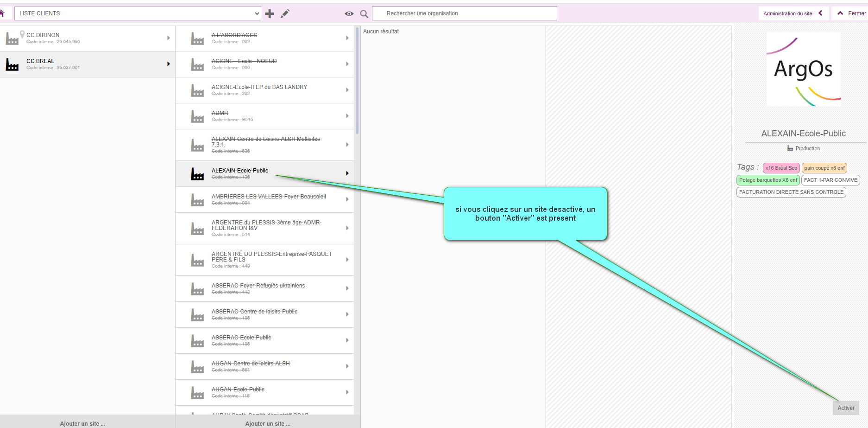Select AUGAN-Ecole-Public entry
The height and width of the screenshot is (428, 868).
(264, 392)
